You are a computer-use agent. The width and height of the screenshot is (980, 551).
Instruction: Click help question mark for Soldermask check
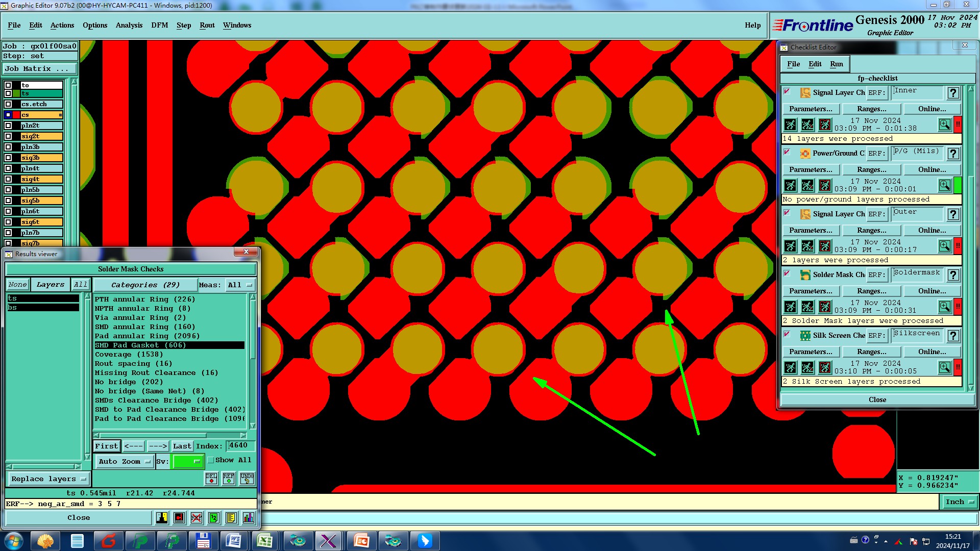tap(953, 275)
